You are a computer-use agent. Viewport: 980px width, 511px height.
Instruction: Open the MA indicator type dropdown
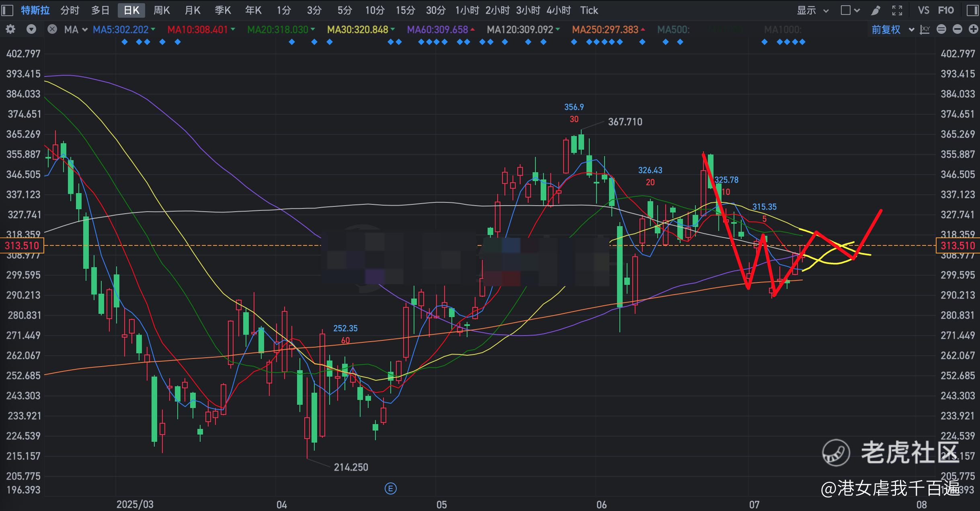tap(76, 30)
